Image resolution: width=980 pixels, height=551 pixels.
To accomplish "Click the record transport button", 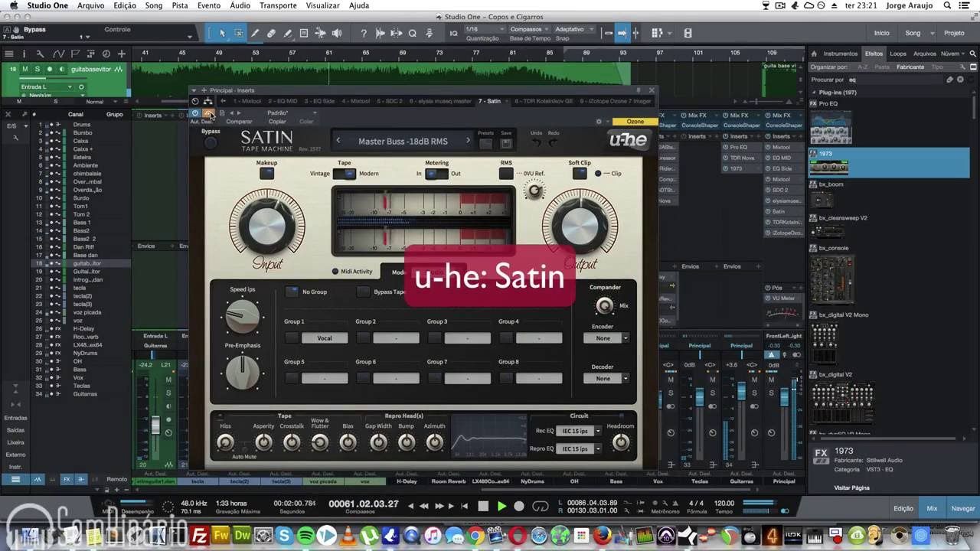I will 519,506.
